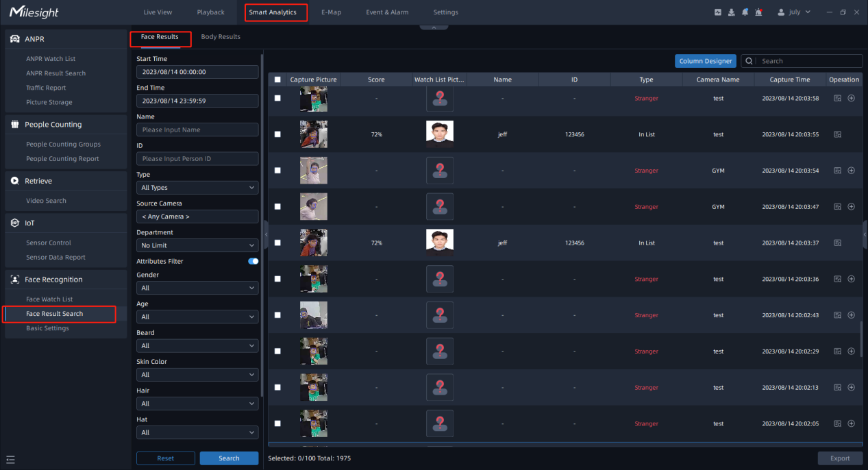Switch to the E-Map tab

[x=331, y=12]
